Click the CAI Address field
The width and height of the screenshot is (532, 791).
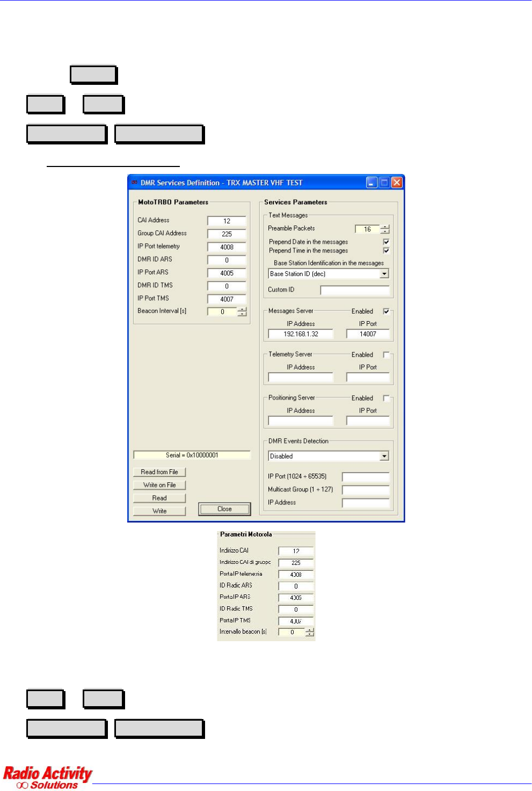(227, 221)
